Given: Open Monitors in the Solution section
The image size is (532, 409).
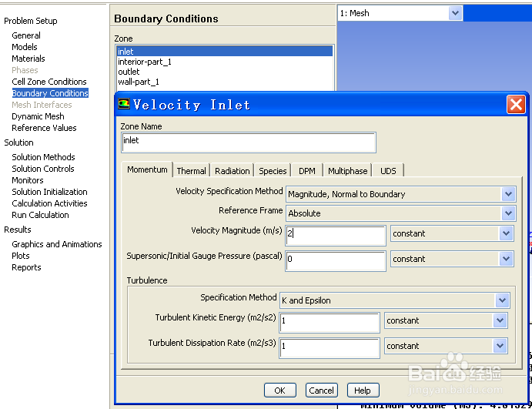Looking at the screenshot, I should click(28, 180).
